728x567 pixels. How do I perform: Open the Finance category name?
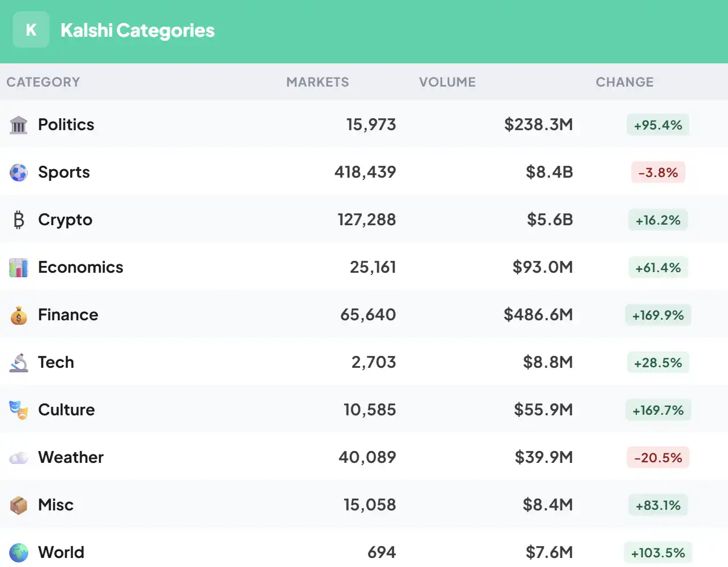[68, 315]
